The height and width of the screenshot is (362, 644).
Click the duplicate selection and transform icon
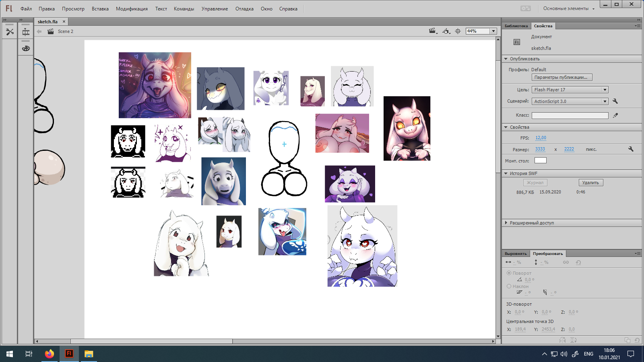(x=627, y=340)
